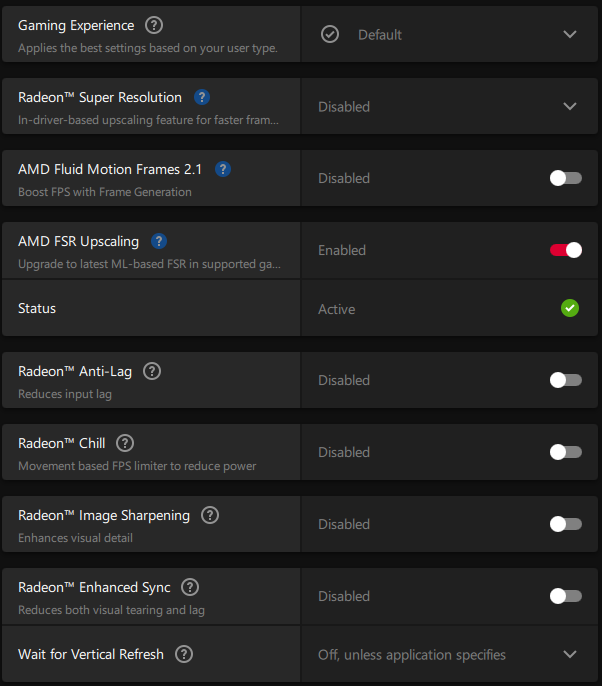Open the Radeon Super Resolution dropdown
This screenshot has height=686, width=602.
tap(449, 106)
